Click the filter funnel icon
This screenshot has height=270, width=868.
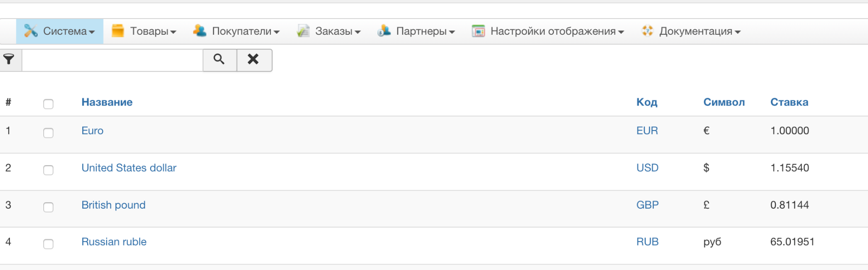[x=9, y=59]
